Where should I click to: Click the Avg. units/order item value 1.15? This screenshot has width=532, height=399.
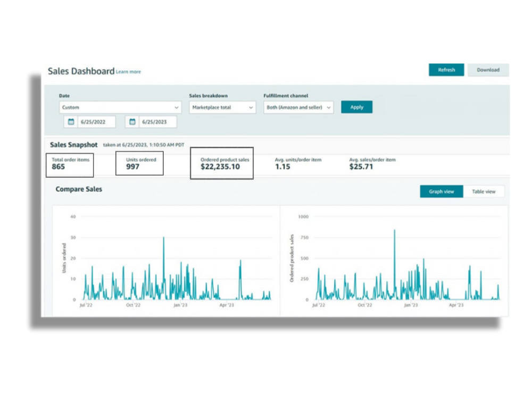point(282,167)
